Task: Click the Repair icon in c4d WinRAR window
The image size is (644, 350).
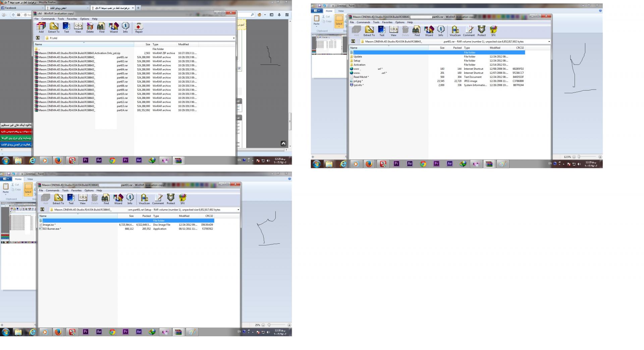Action: [x=139, y=27]
